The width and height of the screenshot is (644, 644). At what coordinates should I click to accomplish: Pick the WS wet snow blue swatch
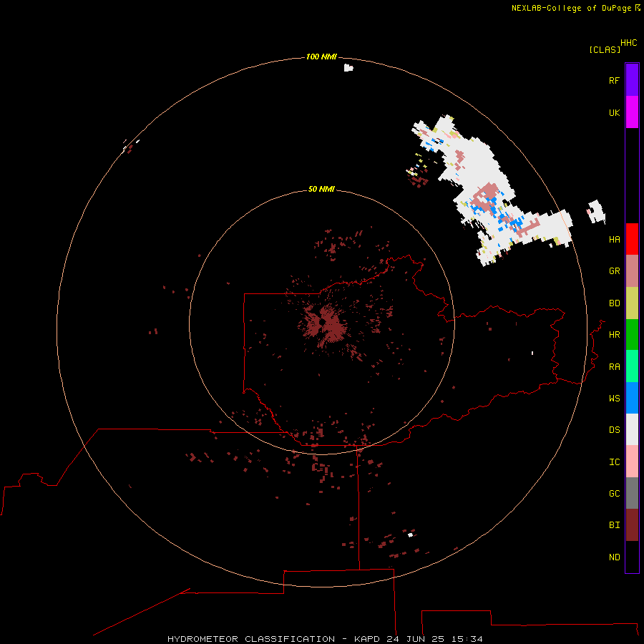click(x=632, y=398)
